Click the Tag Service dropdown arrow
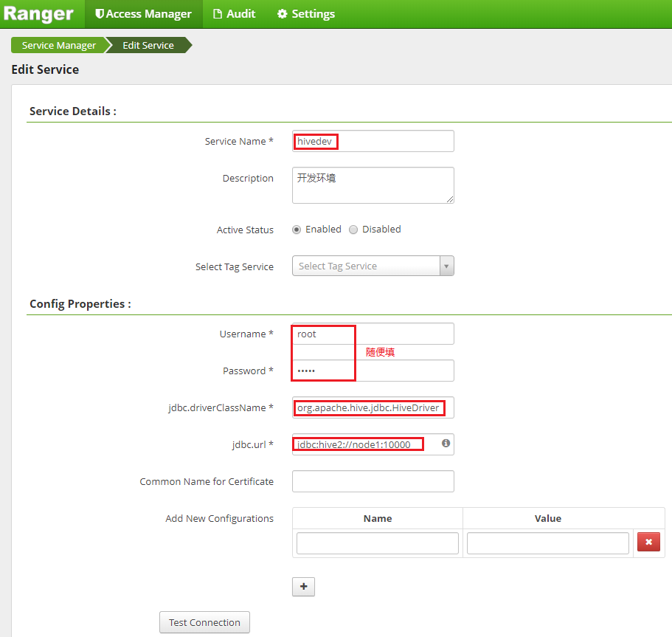 tap(446, 266)
